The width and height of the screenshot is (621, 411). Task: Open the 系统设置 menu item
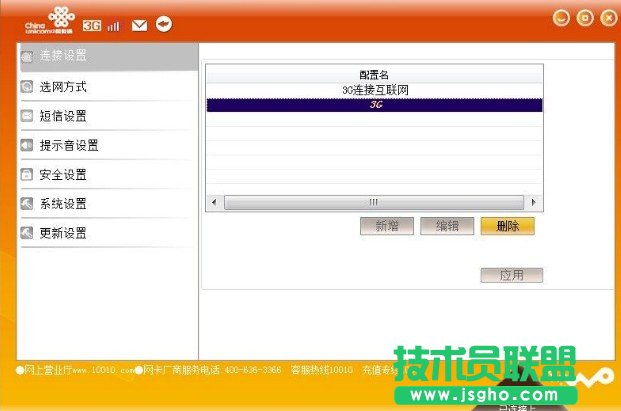(x=109, y=204)
